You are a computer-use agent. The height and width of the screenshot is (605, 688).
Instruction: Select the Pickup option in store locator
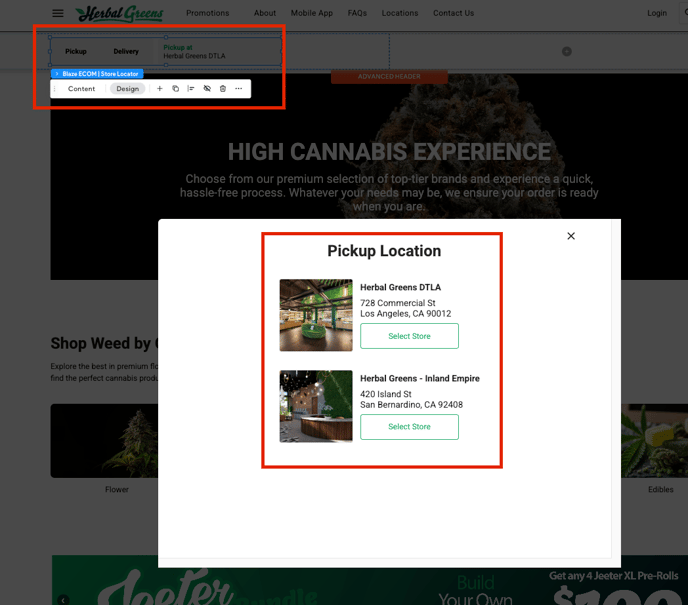pyautogui.click(x=76, y=51)
